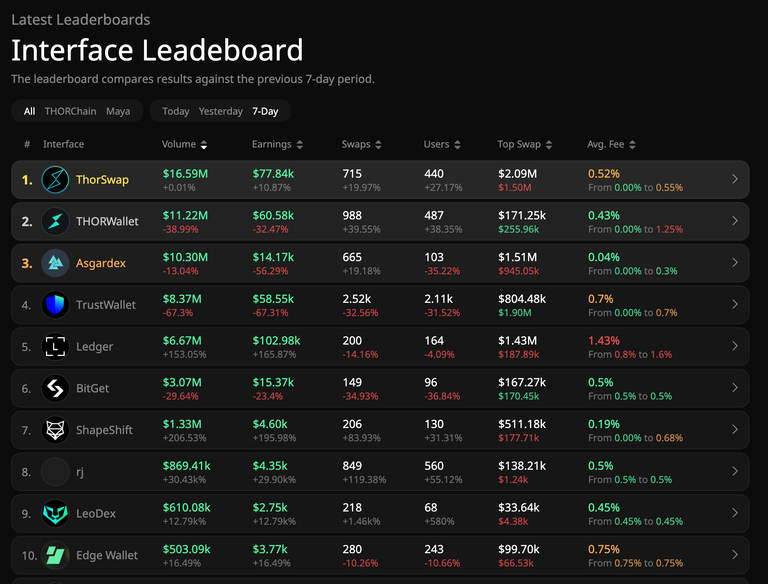This screenshot has height=584, width=768.
Task: Click the Interface Leadeboard heading
Action: tap(157, 50)
